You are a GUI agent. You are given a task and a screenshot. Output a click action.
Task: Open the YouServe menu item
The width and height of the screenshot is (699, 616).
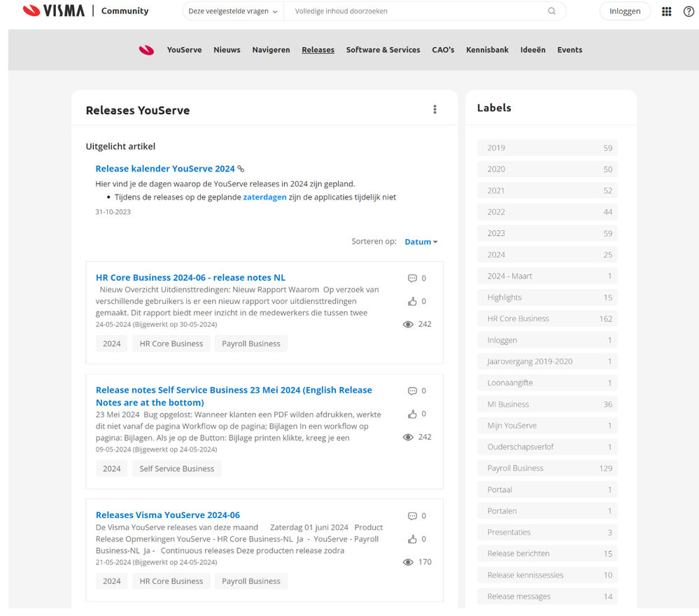tap(184, 50)
